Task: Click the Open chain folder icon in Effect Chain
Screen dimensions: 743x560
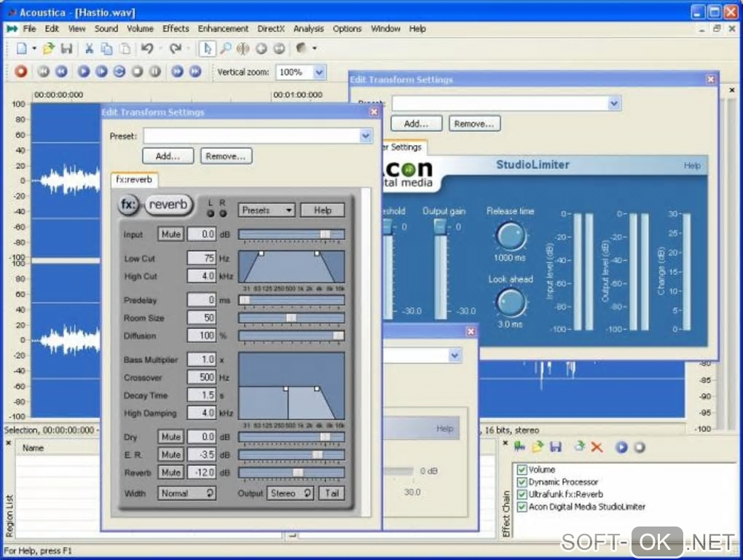Action: (x=538, y=447)
